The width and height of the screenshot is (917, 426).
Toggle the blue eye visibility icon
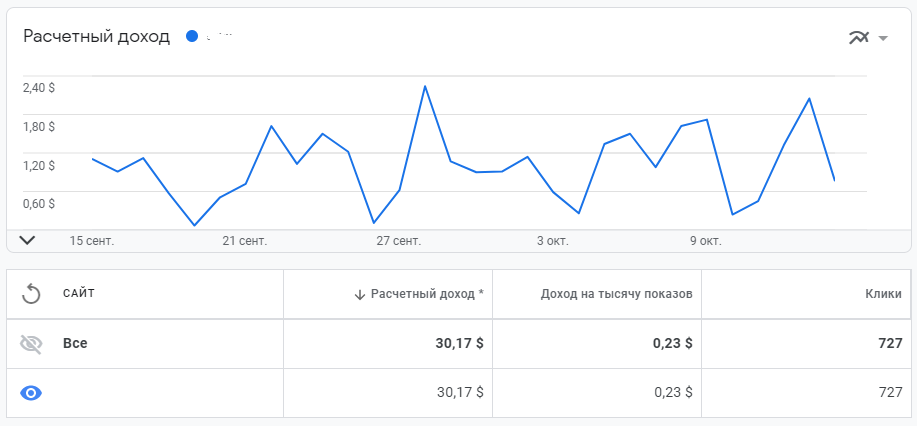pos(31,393)
